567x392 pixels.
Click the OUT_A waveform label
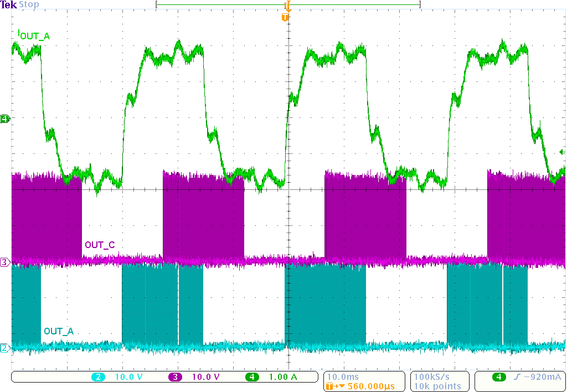pos(58,331)
